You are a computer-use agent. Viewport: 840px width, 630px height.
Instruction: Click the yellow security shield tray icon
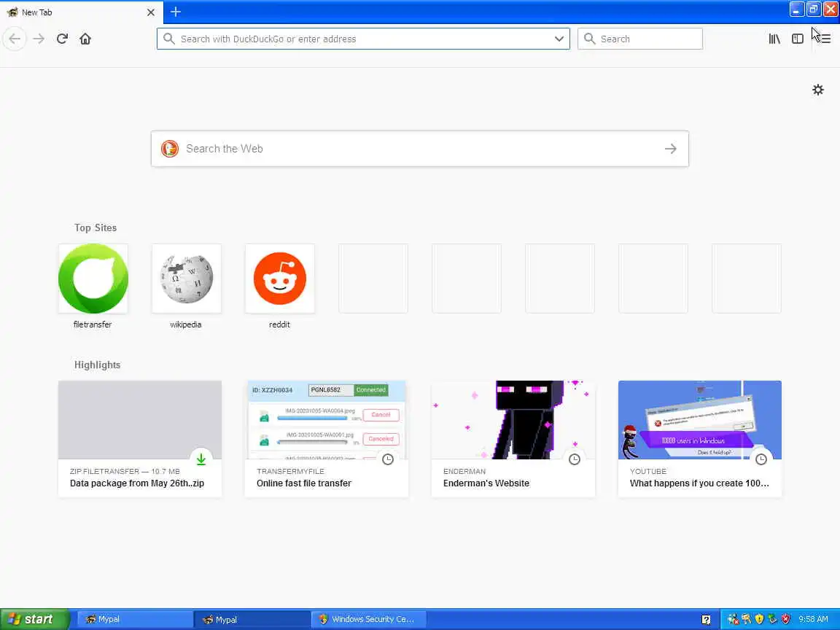[x=759, y=619]
